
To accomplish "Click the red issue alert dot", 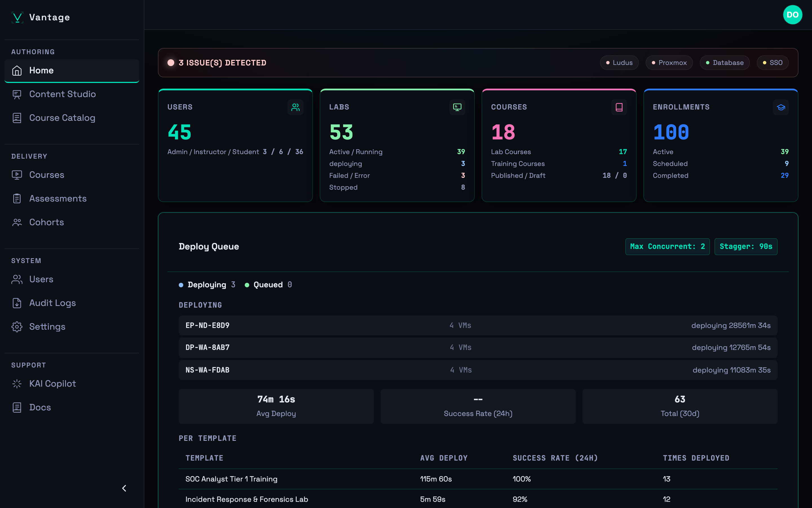I will coord(171,63).
